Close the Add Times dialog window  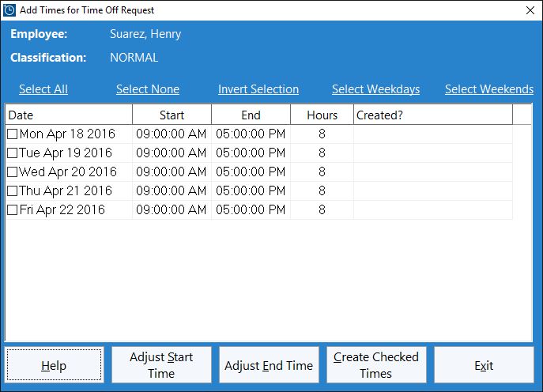(530, 10)
